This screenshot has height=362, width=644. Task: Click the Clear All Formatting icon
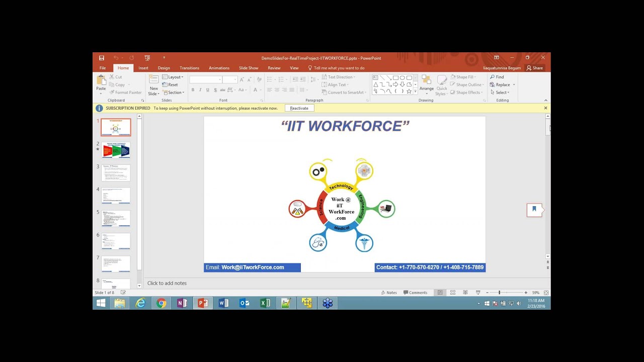tap(259, 79)
